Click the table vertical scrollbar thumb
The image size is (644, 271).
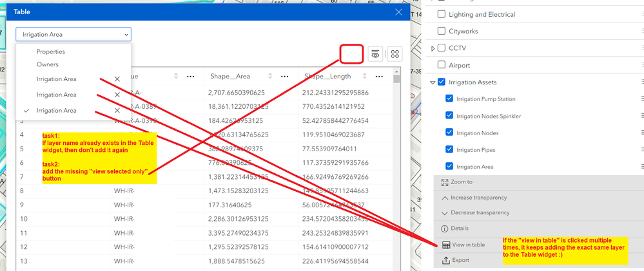click(396, 79)
